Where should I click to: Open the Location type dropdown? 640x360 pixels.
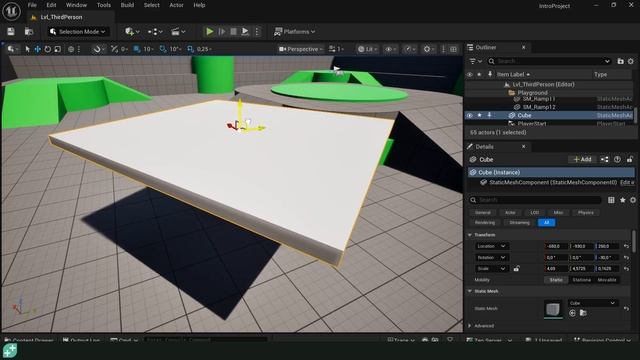pyautogui.click(x=491, y=246)
